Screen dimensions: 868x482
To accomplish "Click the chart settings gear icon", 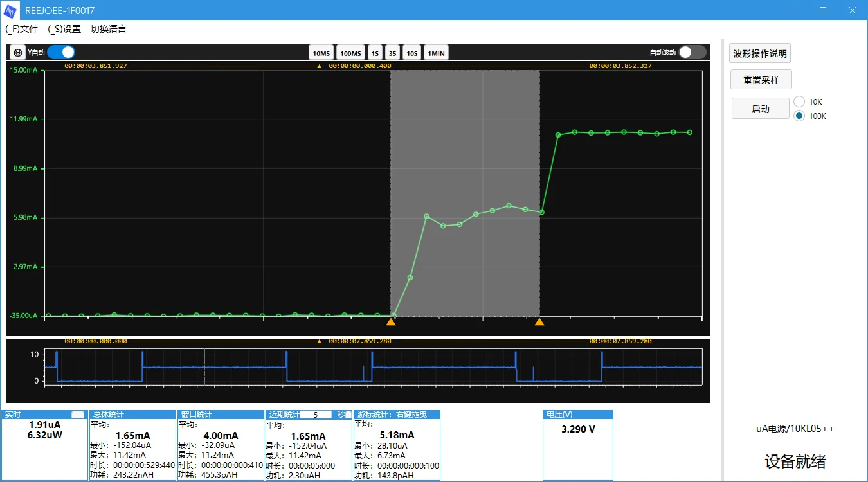I will (x=18, y=53).
